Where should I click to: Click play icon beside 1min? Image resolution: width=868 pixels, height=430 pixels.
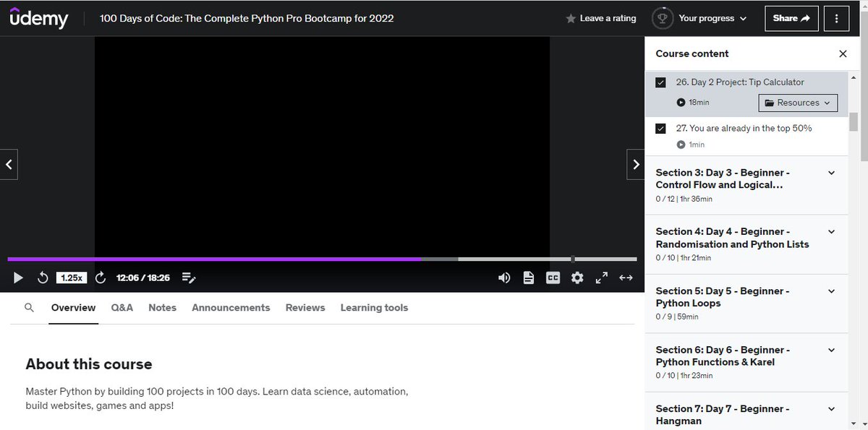tap(681, 145)
